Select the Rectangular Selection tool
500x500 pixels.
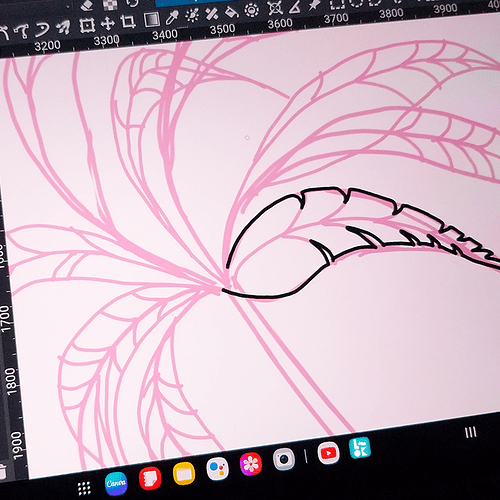[337, 4]
